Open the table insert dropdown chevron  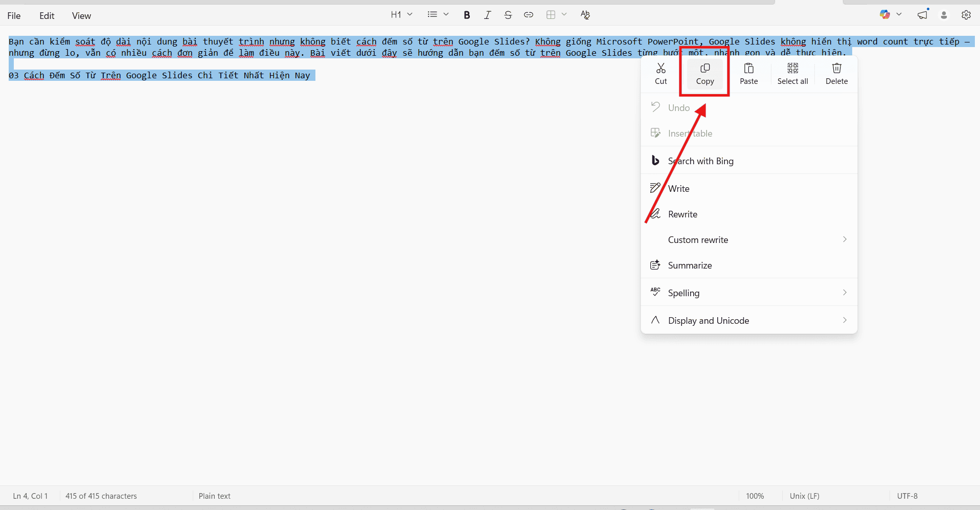pyautogui.click(x=564, y=15)
